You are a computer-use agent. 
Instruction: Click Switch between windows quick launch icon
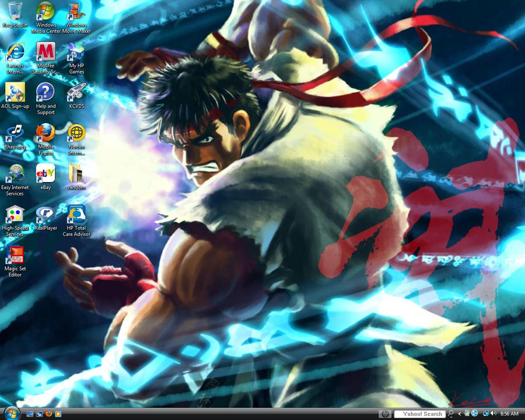pos(39,414)
